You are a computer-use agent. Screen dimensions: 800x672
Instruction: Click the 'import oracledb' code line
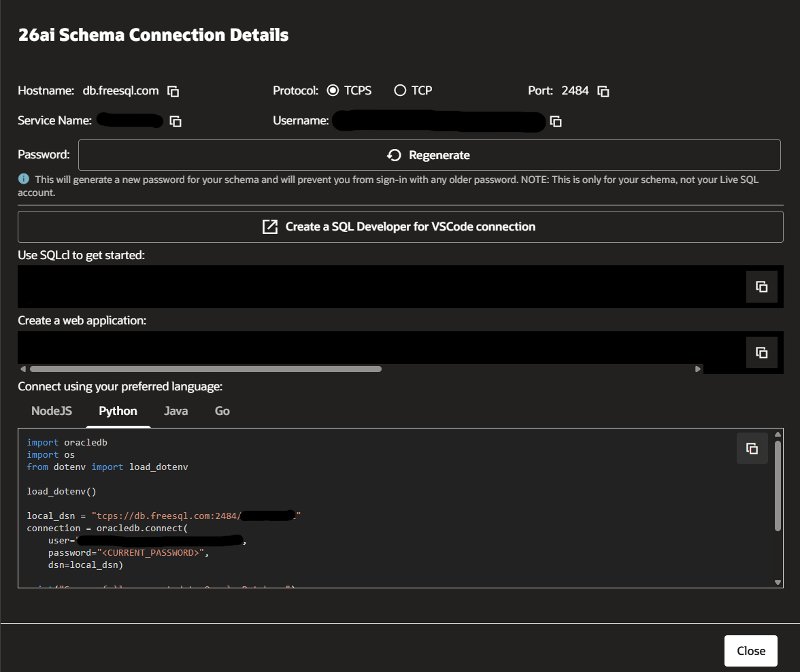coord(67,442)
